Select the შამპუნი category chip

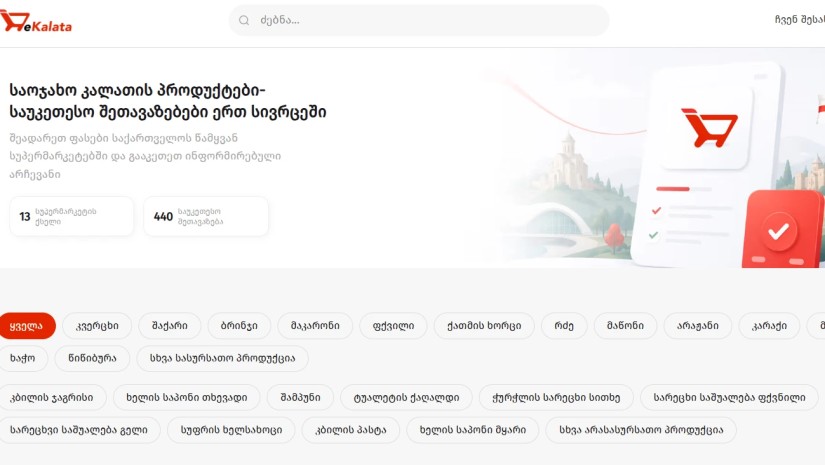point(300,398)
